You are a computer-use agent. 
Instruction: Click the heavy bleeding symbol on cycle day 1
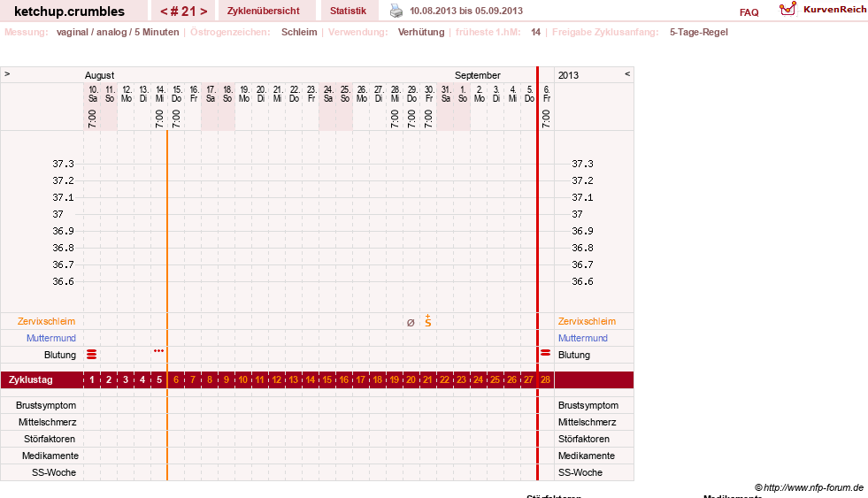92,355
